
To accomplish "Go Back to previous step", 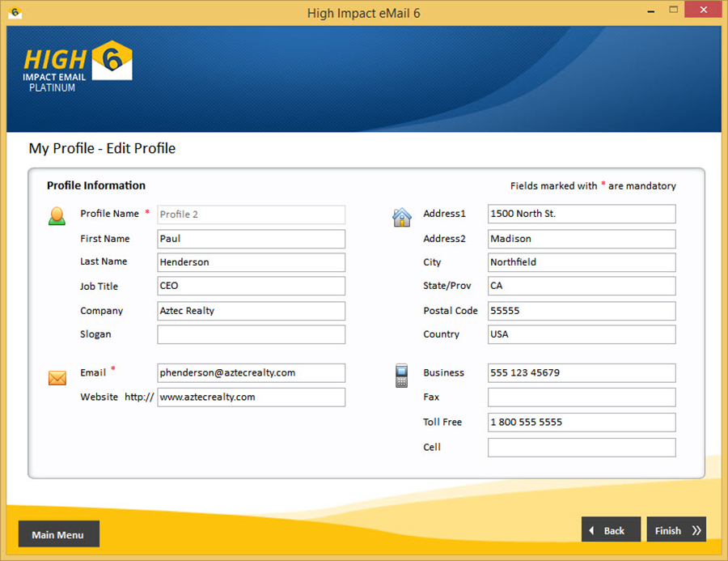I will [611, 529].
